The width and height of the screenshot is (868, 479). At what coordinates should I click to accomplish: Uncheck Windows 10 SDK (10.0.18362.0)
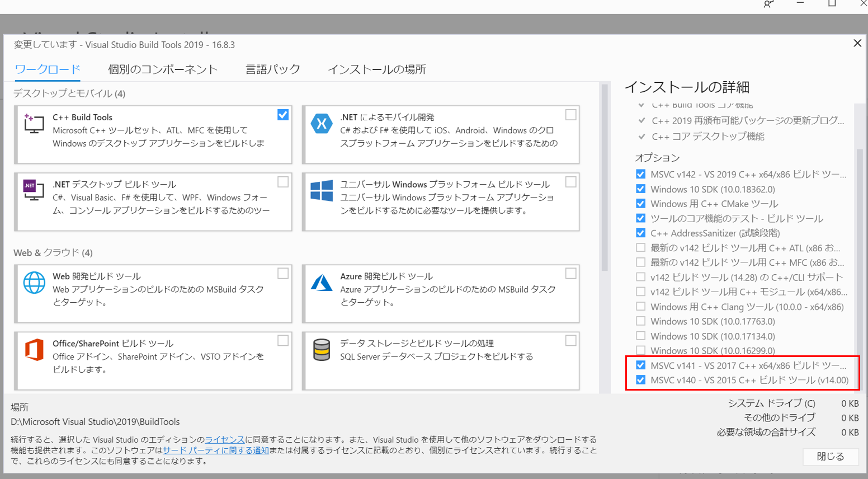[x=641, y=189]
